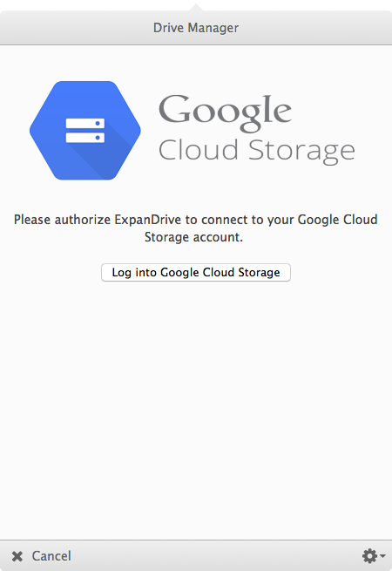392x571 pixels.
Task: Click the top server bar in the logo
Action: pos(85,124)
